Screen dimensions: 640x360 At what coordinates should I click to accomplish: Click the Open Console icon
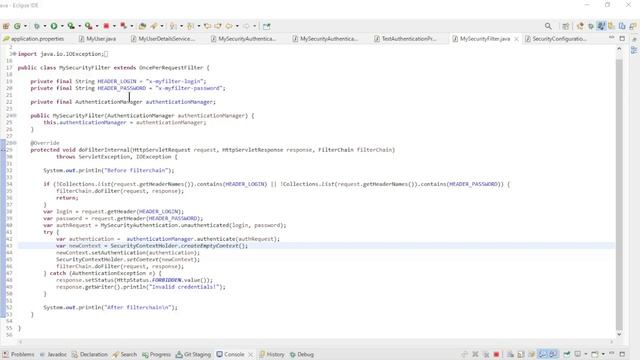[x=595, y=354]
